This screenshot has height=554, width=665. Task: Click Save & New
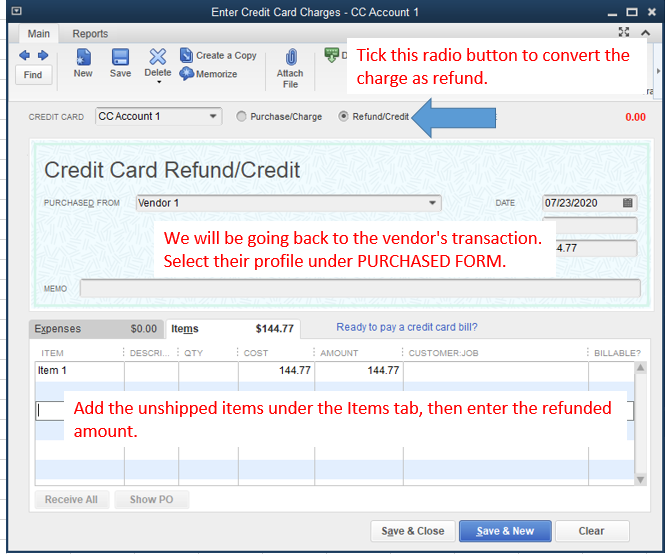[x=505, y=531]
